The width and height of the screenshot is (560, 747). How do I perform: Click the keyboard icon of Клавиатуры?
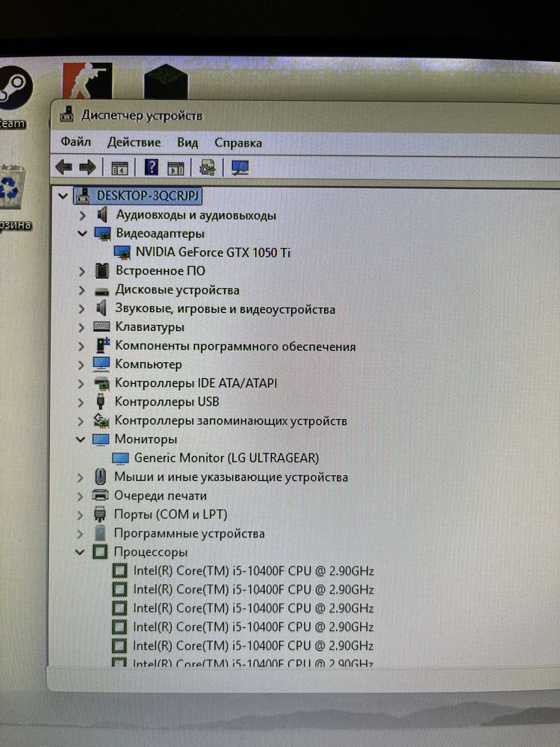click(x=102, y=327)
